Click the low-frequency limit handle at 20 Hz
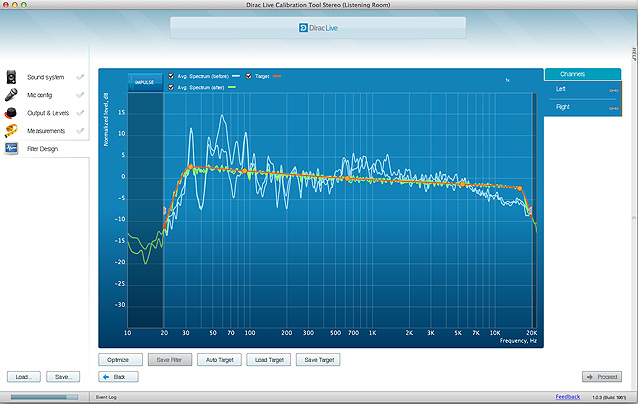Viewport: 638px width, 404px height. tap(164, 211)
